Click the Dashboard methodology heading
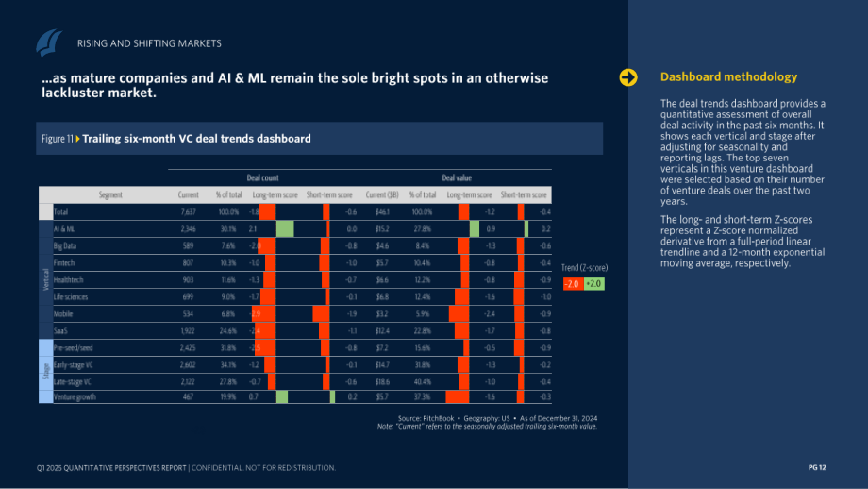Image resolution: width=868 pixels, height=489 pixels. (728, 77)
